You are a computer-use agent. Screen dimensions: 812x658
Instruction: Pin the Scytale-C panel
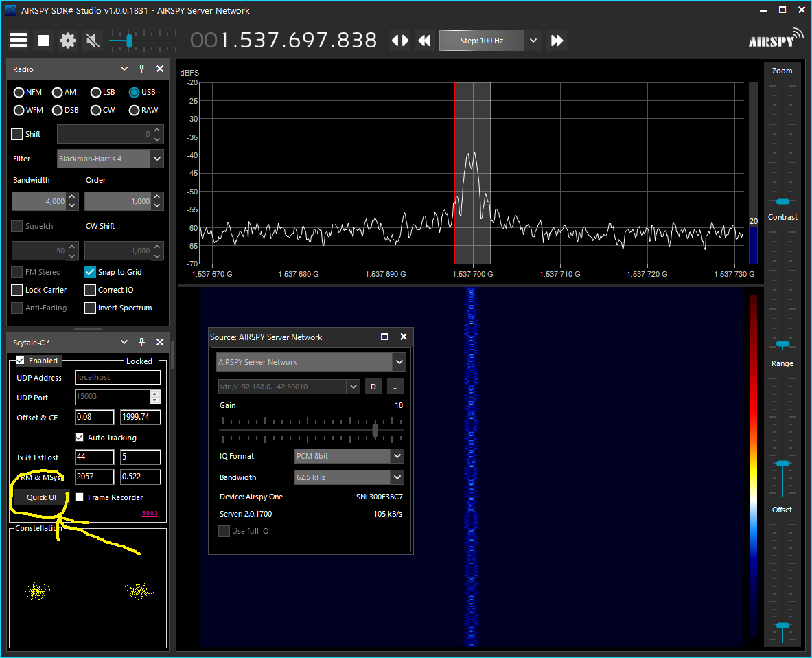[142, 342]
